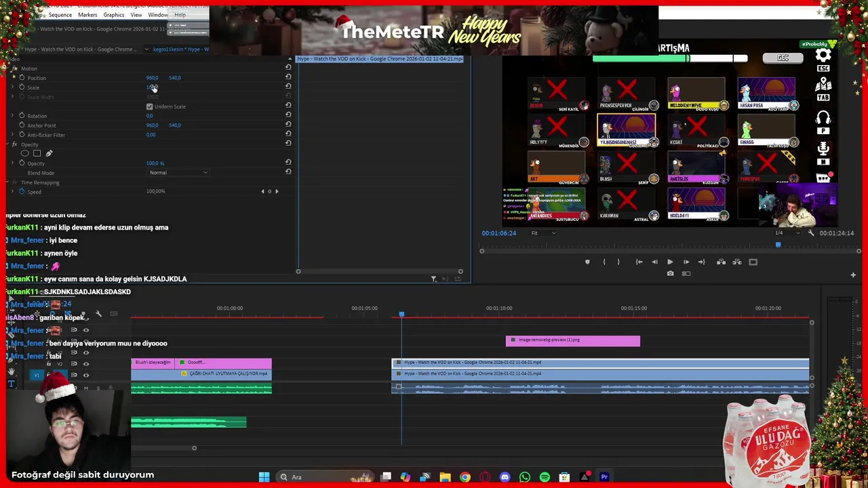The image size is (868, 488).
Task: Add marker in Program Monitor
Action: [x=587, y=262]
